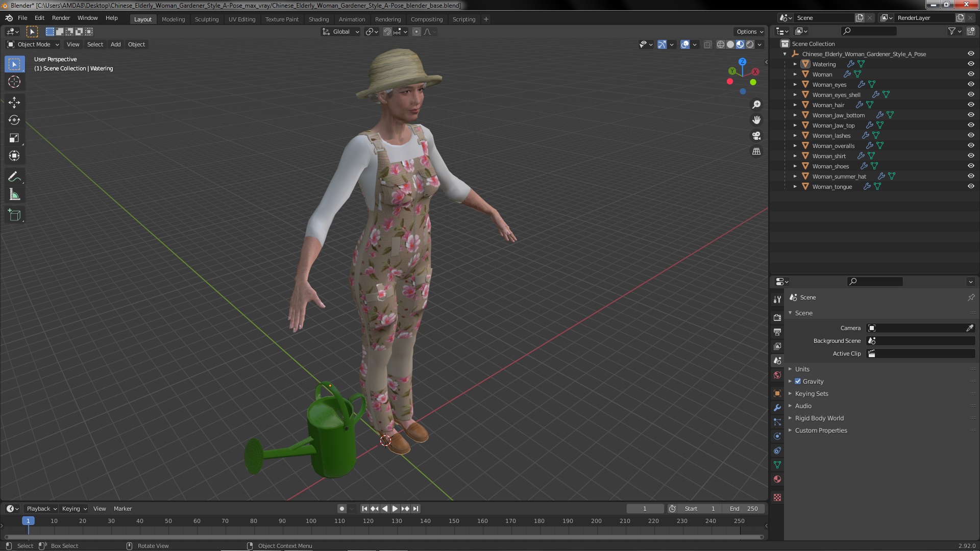980x551 pixels.
Task: Select solid viewport shading sphere
Action: pos(730,44)
